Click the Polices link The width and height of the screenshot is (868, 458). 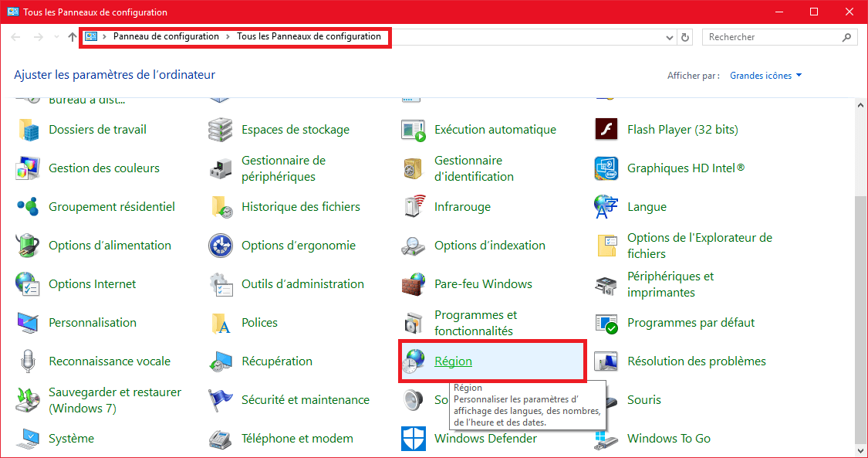click(259, 322)
